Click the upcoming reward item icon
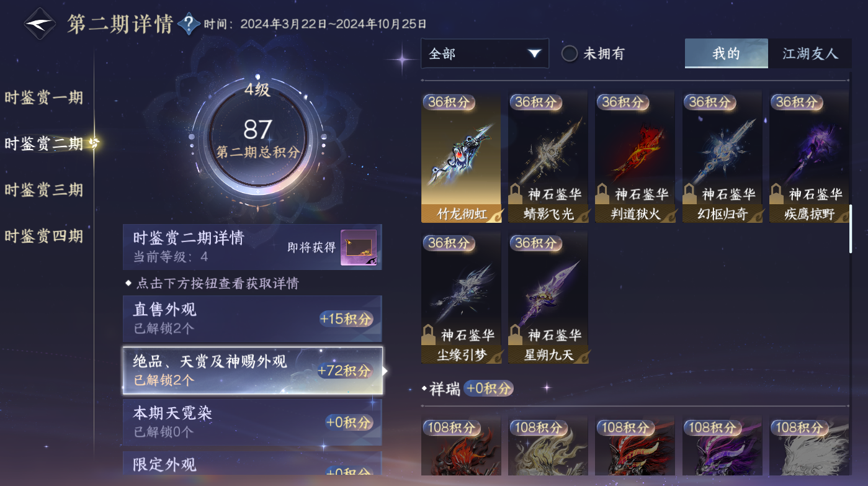Screen dimensions: 868x486 [x=359, y=248]
